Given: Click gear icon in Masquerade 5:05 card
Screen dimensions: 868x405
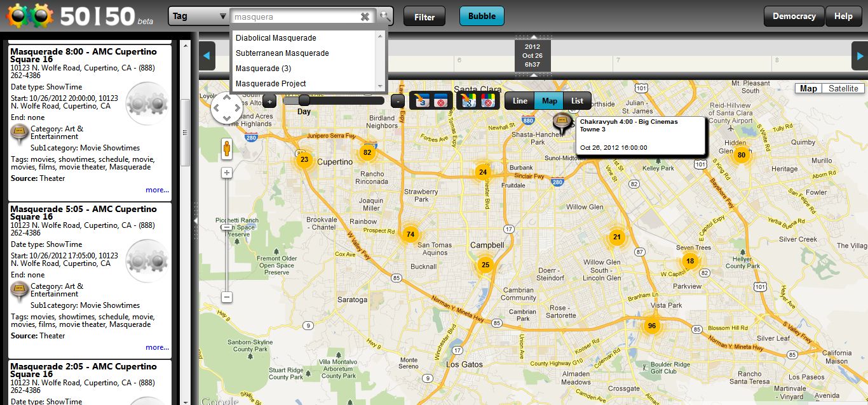Looking at the screenshot, I should 147,260.
